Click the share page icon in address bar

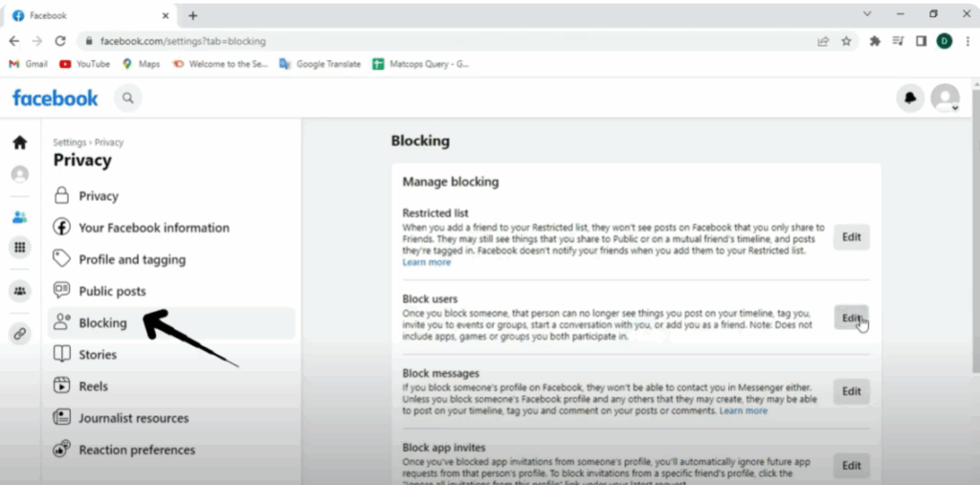click(x=823, y=41)
